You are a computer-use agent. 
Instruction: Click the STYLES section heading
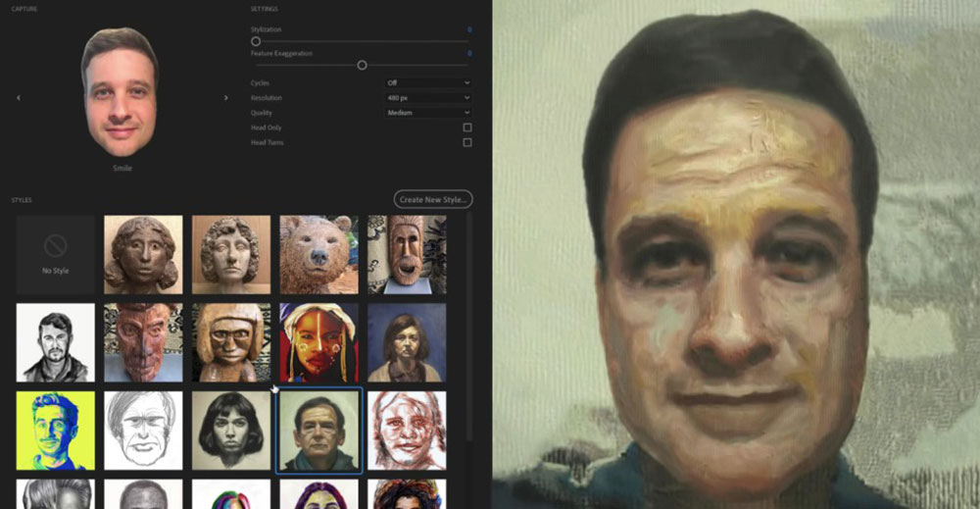click(22, 200)
